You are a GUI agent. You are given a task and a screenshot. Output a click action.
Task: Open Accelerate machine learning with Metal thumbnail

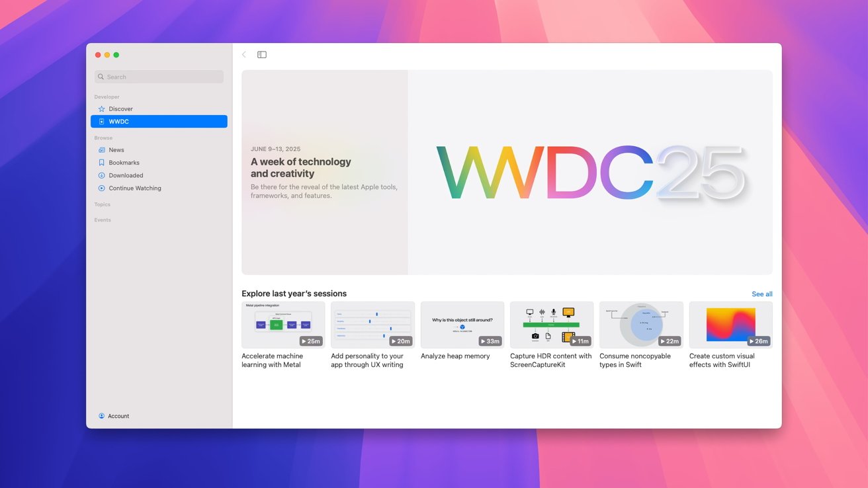(x=283, y=325)
